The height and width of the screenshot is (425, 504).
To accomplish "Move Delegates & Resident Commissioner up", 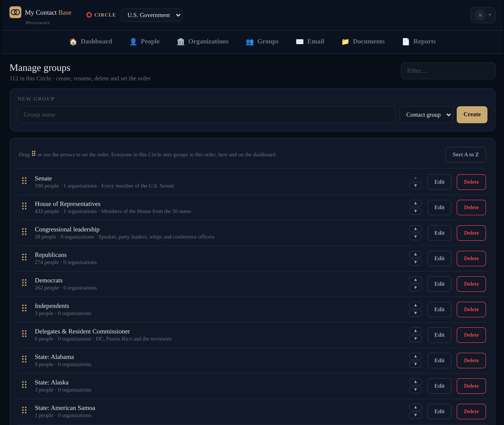I will coord(415,331).
